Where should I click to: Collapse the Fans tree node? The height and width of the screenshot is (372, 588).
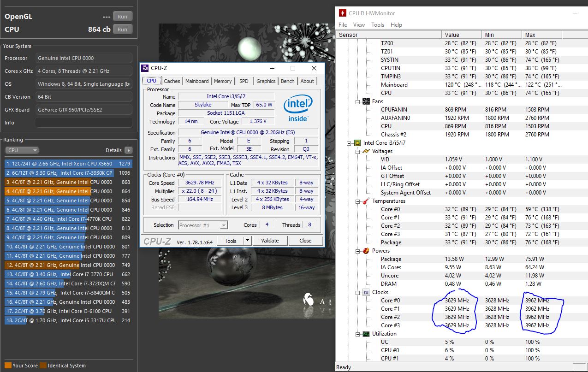pyautogui.click(x=358, y=101)
